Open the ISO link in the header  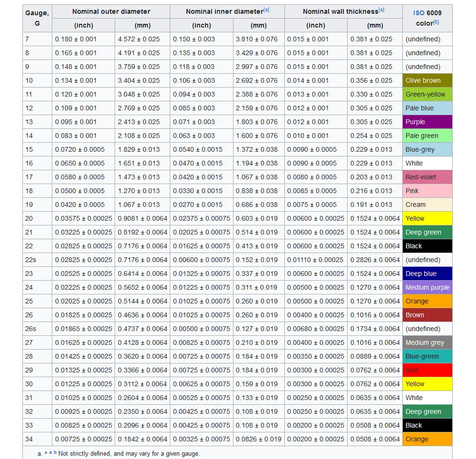(x=418, y=13)
